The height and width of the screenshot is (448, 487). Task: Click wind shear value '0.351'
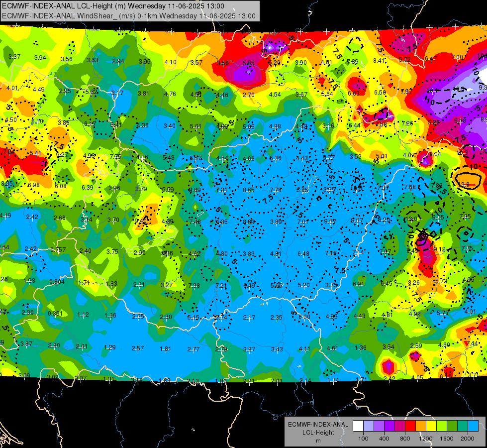coord(55,314)
